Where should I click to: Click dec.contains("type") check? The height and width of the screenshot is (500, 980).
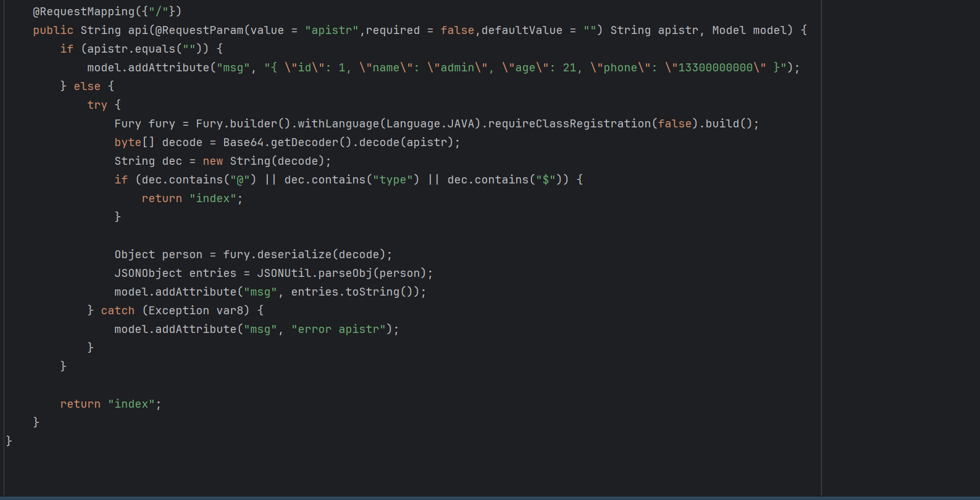(x=352, y=180)
